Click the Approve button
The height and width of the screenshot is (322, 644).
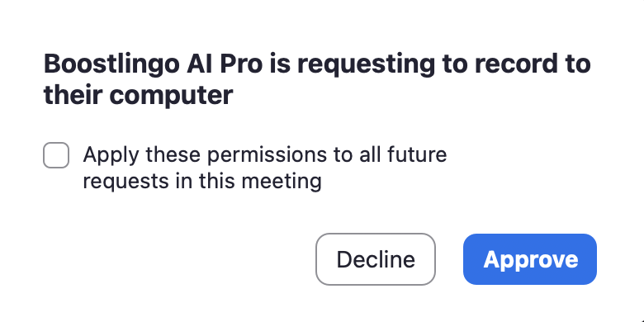(x=530, y=259)
